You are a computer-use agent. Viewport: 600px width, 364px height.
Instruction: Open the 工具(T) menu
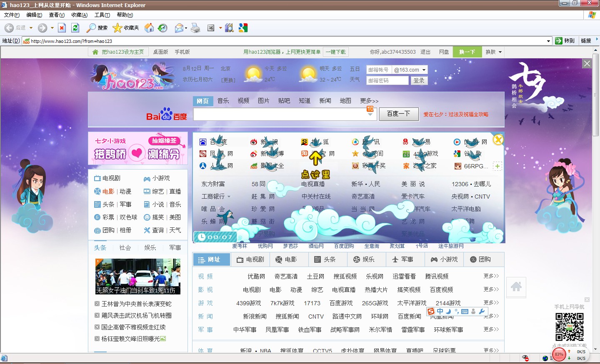point(102,15)
